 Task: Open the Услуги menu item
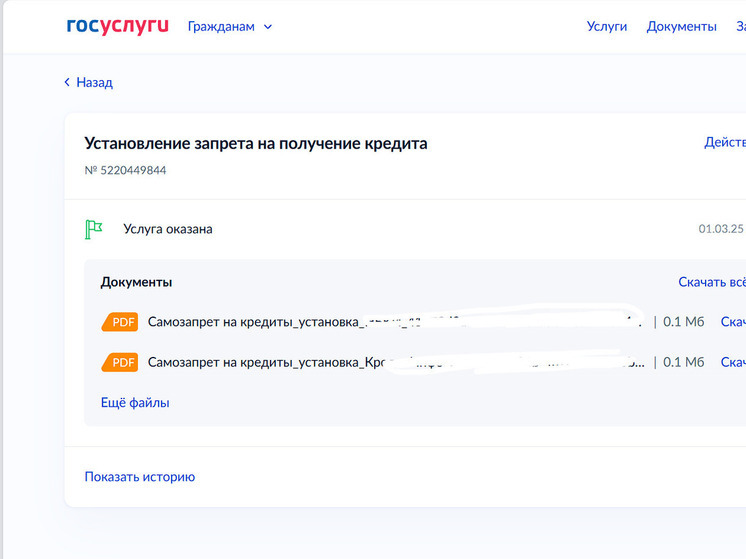point(606,27)
